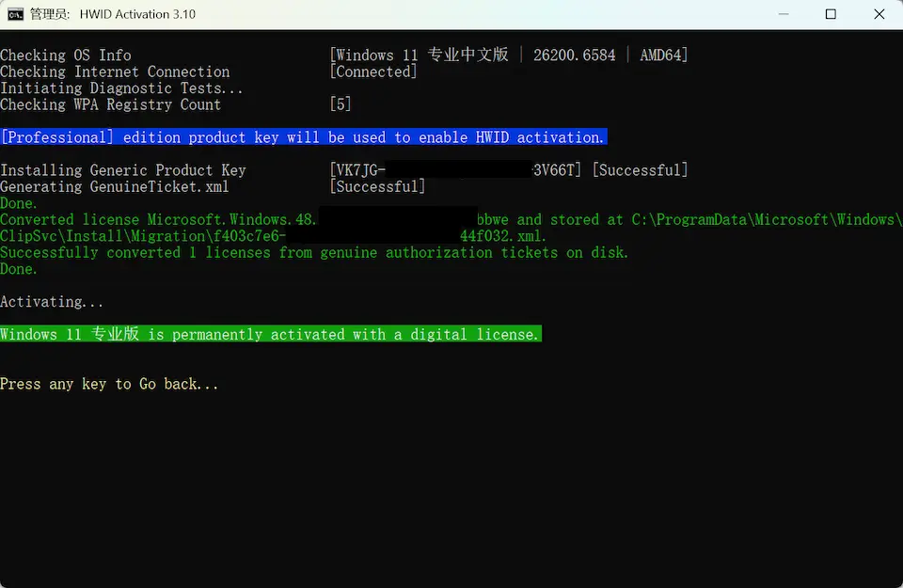The image size is (903, 588).
Task: Minimize the HWID Activation window
Action: coord(786,14)
